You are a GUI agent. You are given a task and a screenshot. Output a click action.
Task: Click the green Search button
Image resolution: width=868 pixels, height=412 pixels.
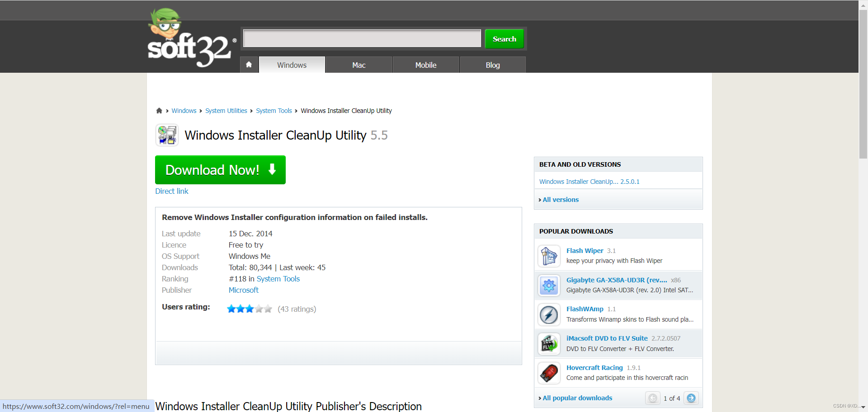coord(504,38)
